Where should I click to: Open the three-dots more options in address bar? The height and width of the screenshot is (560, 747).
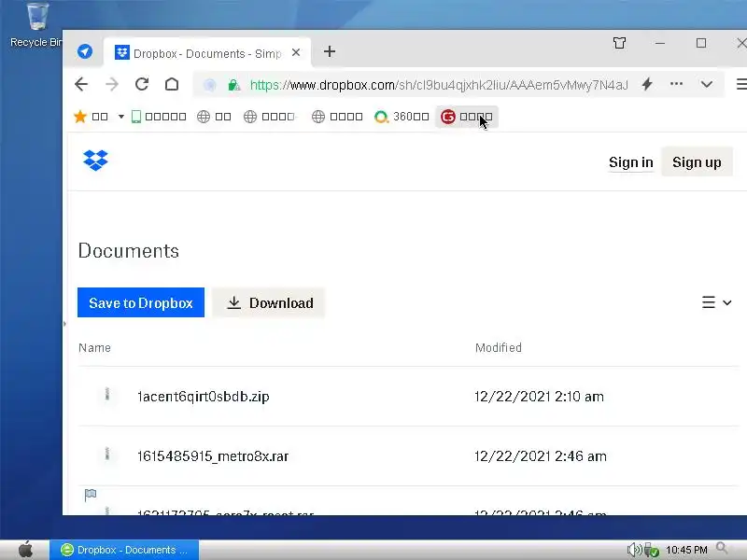(676, 84)
